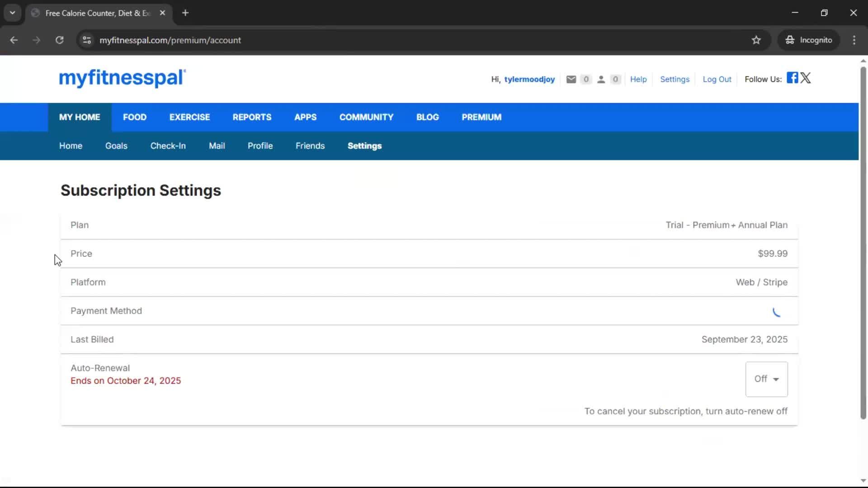Click the tylermoodjoy username link

coord(529,80)
